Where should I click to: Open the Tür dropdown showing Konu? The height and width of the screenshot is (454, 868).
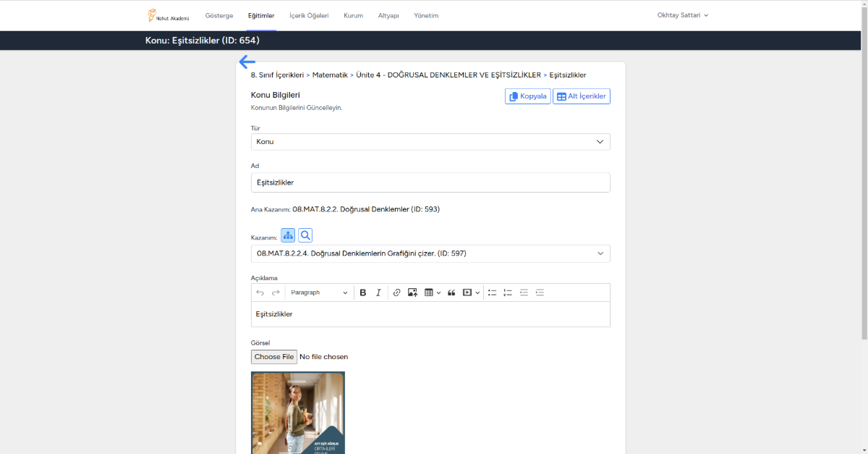coord(430,142)
